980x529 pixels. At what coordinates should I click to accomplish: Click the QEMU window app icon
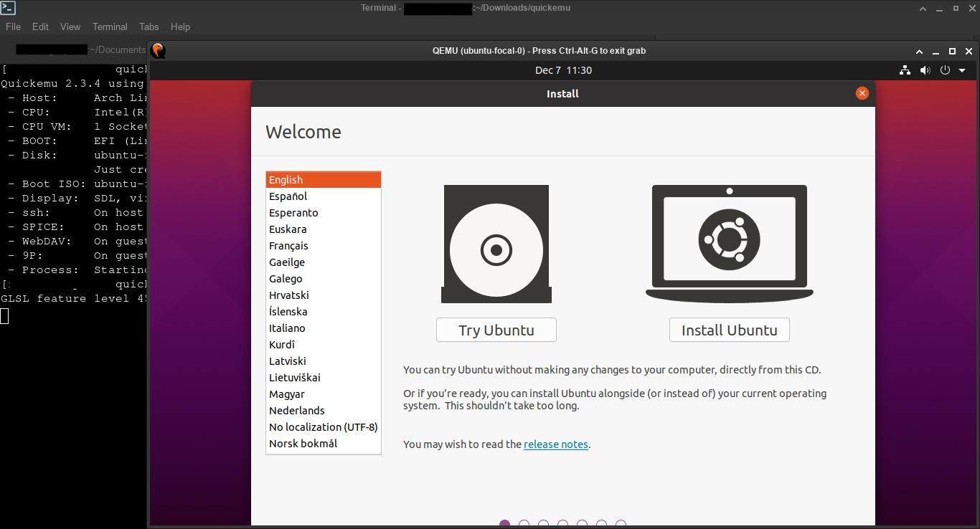pos(158,50)
